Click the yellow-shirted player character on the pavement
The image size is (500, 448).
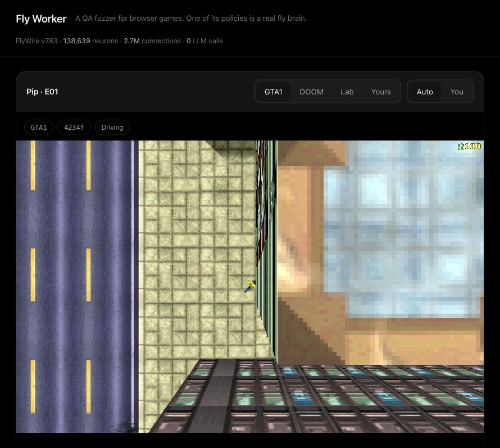coord(251,286)
